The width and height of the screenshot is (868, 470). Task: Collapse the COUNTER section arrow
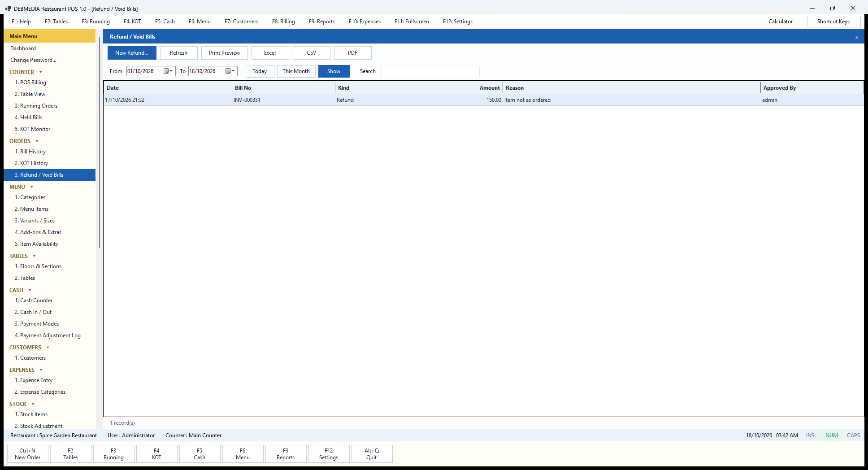[41, 72]
